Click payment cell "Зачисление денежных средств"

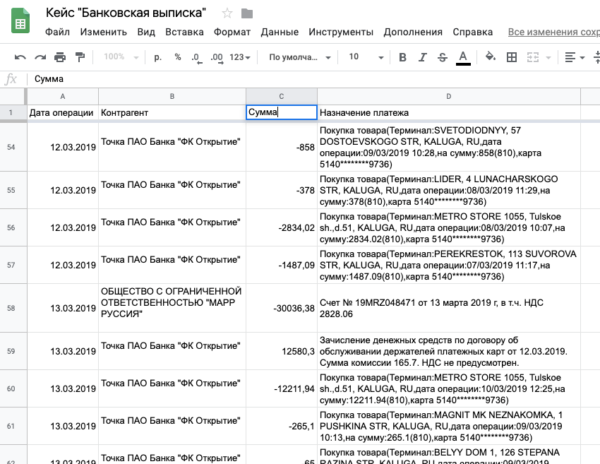point(449,351)
